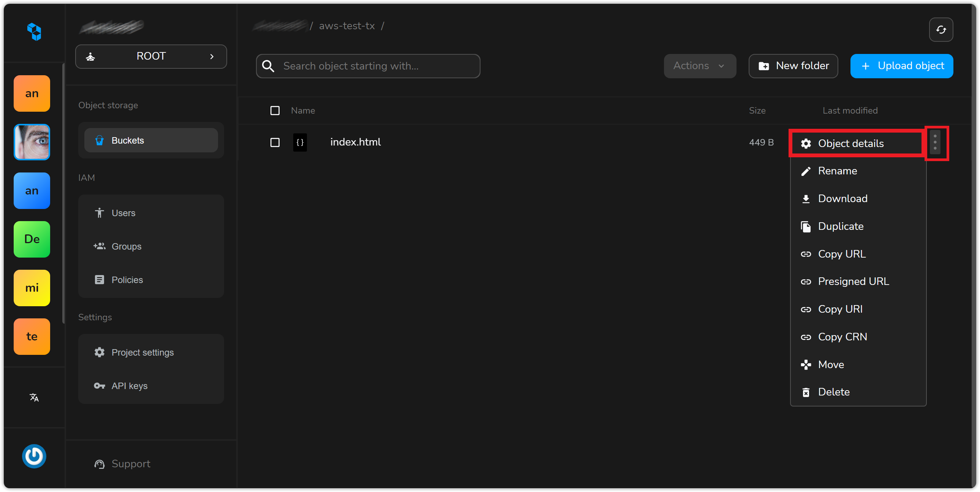Select Copy CRN menu entry

[x=858, y=337]
